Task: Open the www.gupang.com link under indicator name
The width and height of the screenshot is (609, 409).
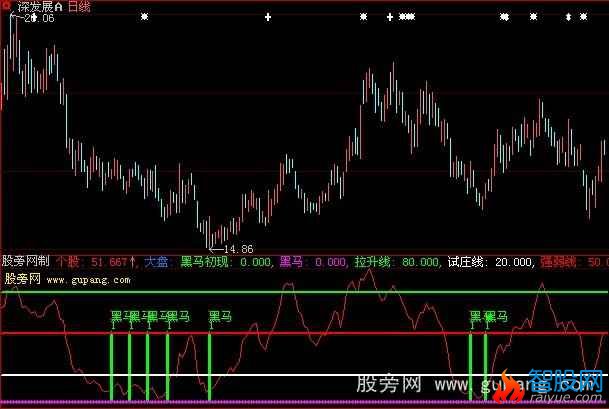Action: tap(89, 280)
